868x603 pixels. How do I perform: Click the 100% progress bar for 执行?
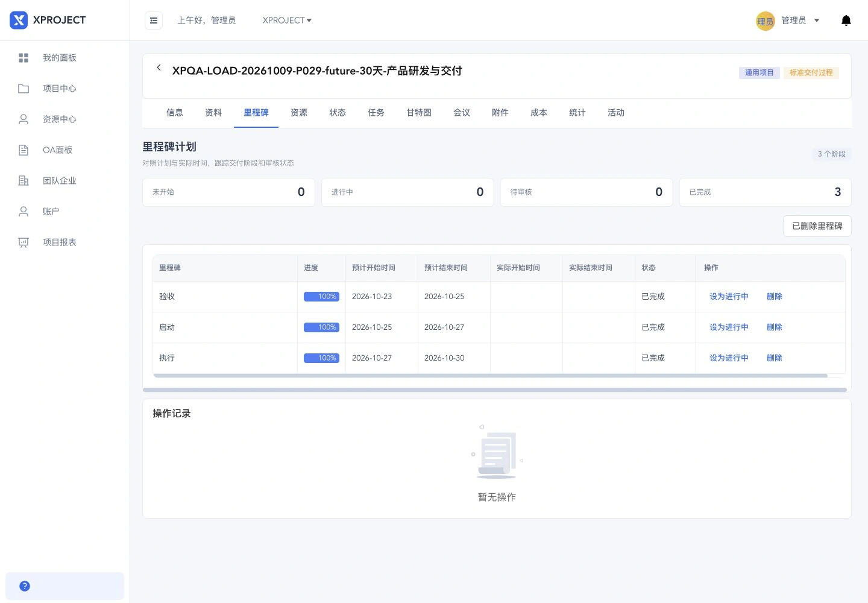click(x=321, y=358)
